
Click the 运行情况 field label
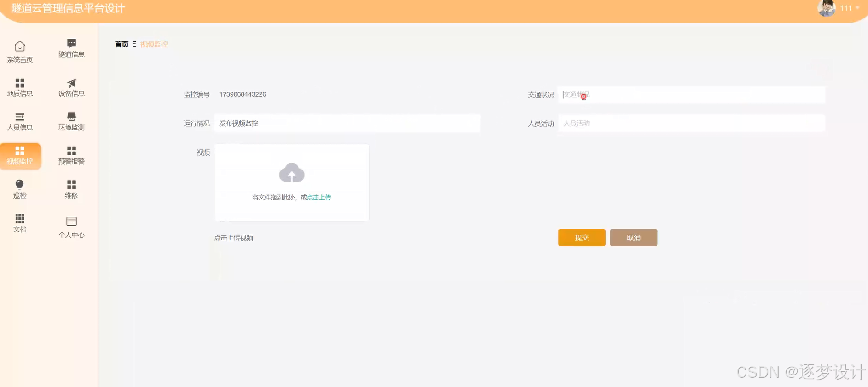[x=197, y=123]
